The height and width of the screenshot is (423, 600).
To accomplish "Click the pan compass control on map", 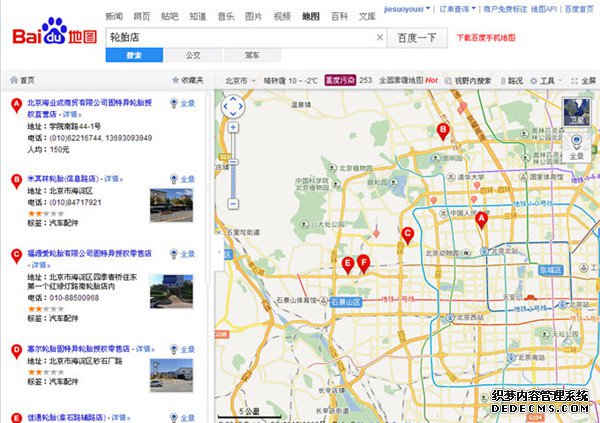I will 232,106.
